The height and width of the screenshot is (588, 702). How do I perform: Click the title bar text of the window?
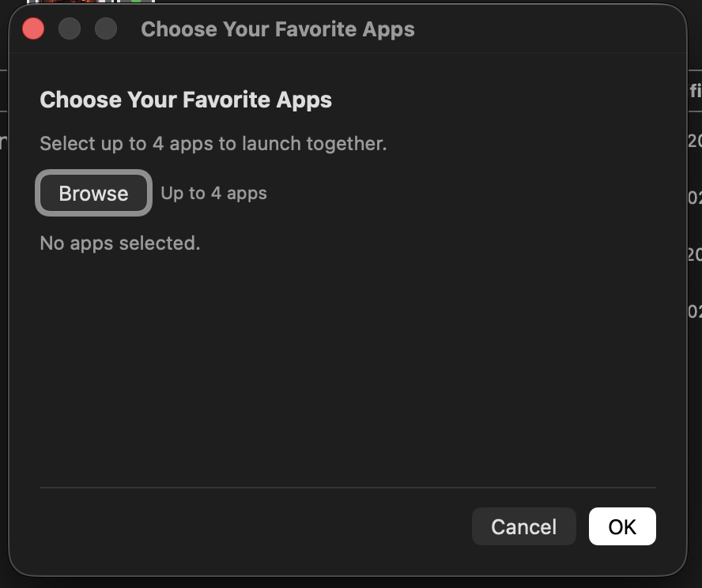[x=277, y=29]
